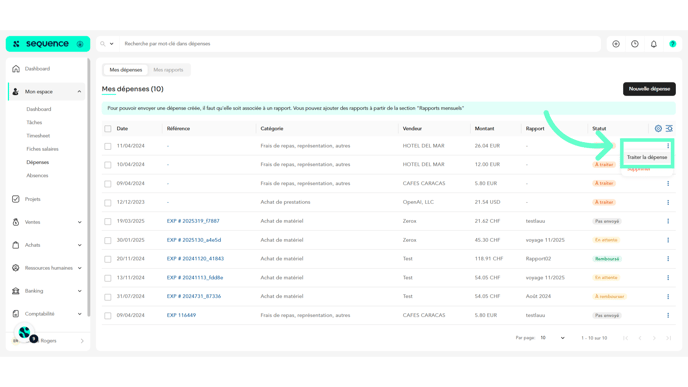Open the Dashboard home icon in sidebar
Viewport: 688px width, 387px height.
[16, 69]
